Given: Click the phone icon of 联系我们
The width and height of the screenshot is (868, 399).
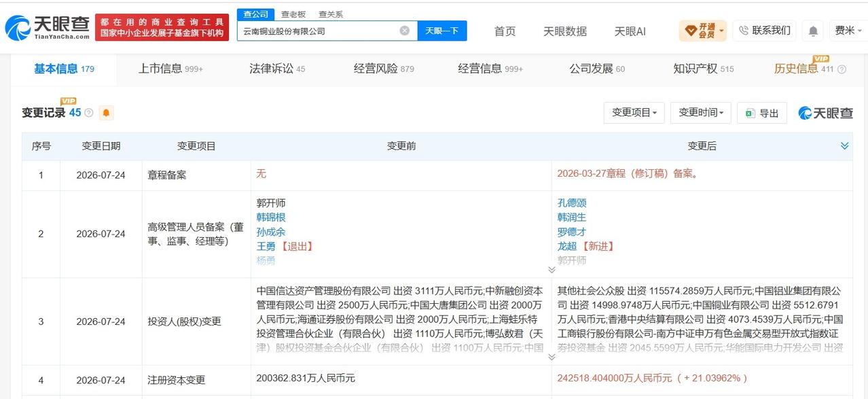Looking at the screenshot, I should click(x=743, y=31).
